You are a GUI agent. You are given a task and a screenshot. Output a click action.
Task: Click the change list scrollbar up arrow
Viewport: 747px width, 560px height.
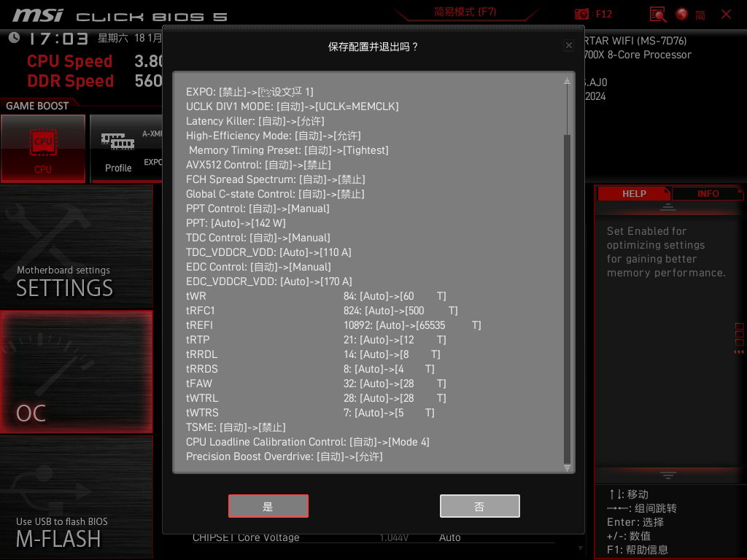pos(567,80)
